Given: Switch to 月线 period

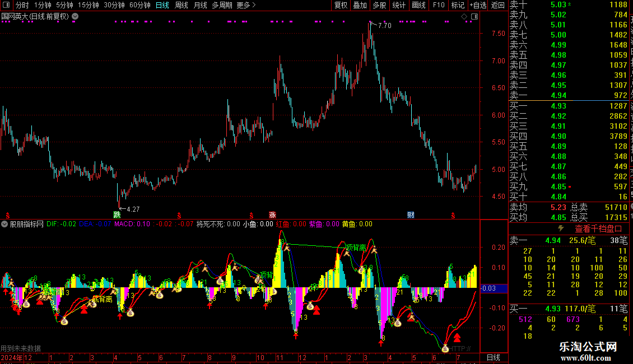Looking at the screenshot, I should tap(200, 5).
